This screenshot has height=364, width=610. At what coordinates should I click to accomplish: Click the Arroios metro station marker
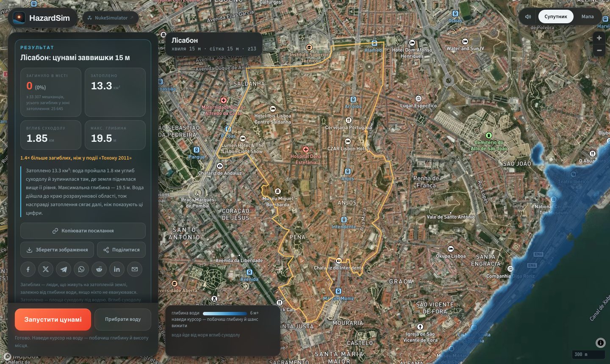point(353,100)
